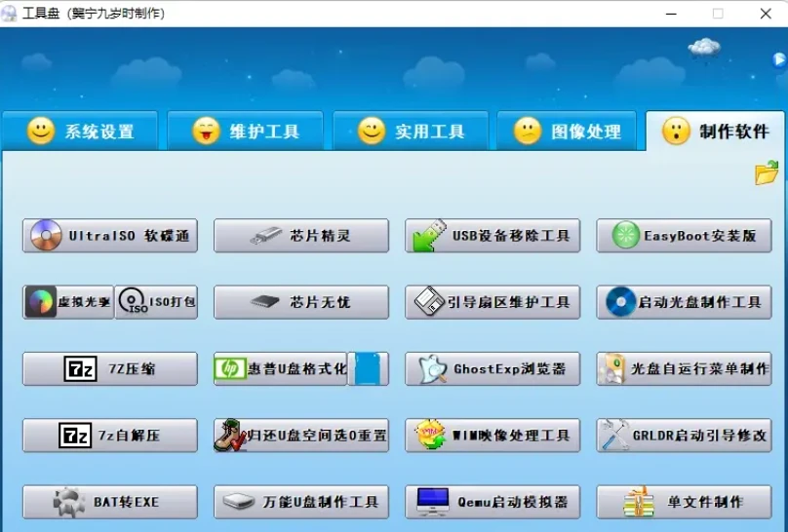Go to the 图像处理 tab
Viewport: 788px width, 532px height.
click(x=567, y=131)
